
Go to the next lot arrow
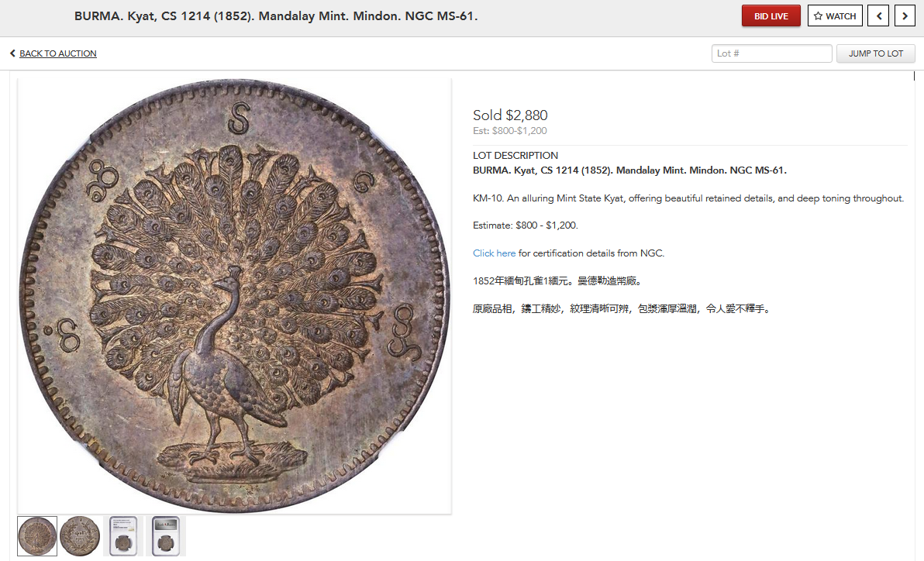coord(905,16)
